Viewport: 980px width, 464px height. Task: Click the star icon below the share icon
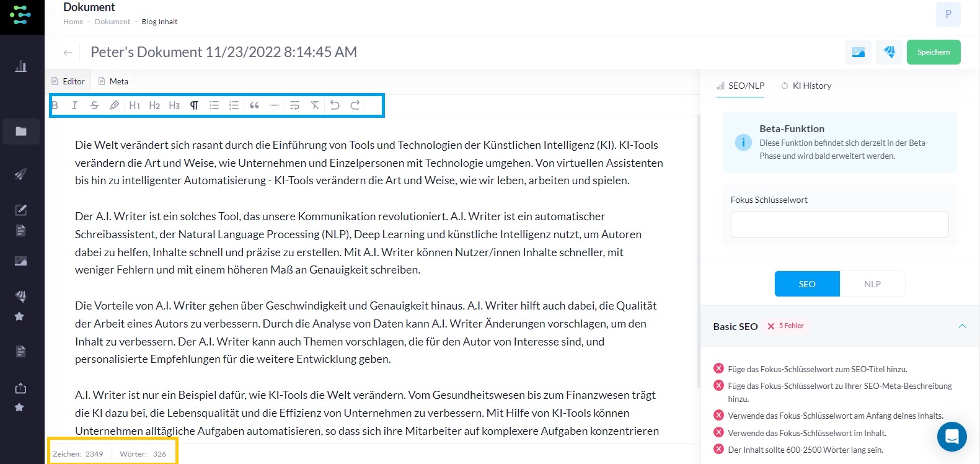click(x=19, y=408)
